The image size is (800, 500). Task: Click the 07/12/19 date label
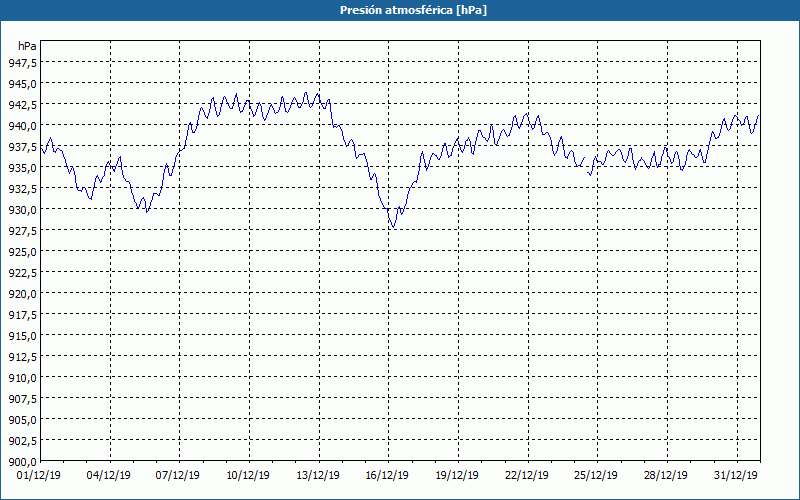click(x=178, y=476)
